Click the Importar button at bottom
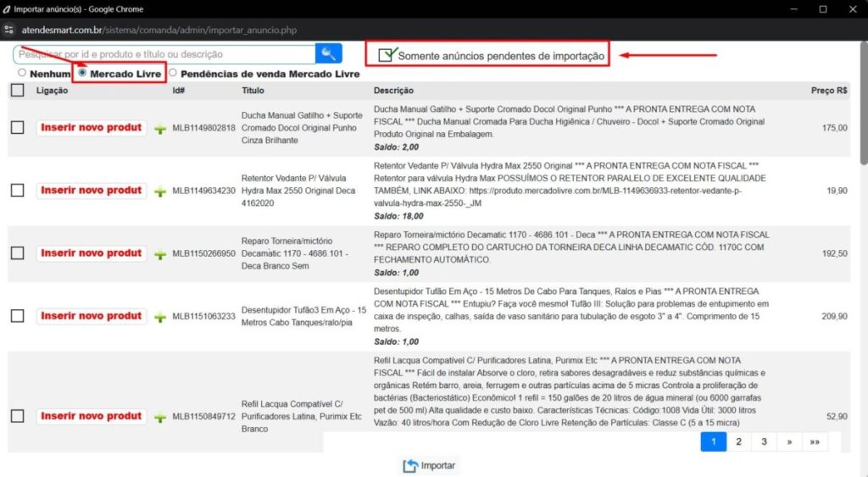 [x=429, y=466]
